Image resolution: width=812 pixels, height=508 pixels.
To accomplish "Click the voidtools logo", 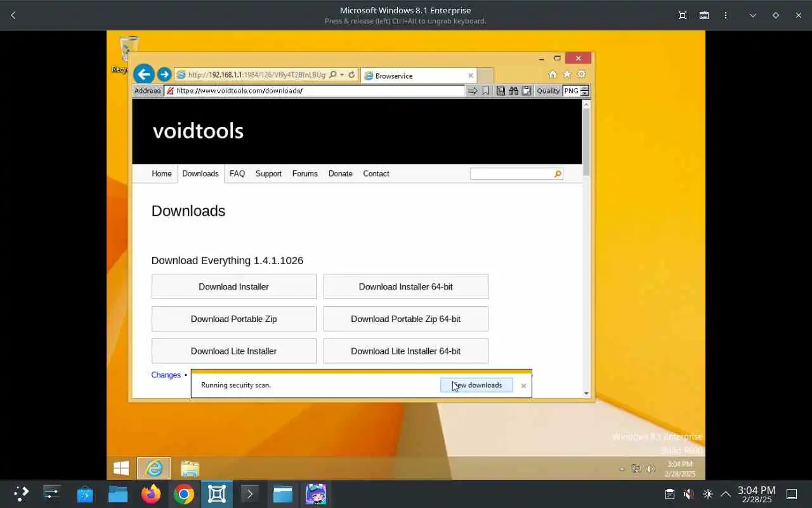I will pyautogui.click(x=198, y=131).
